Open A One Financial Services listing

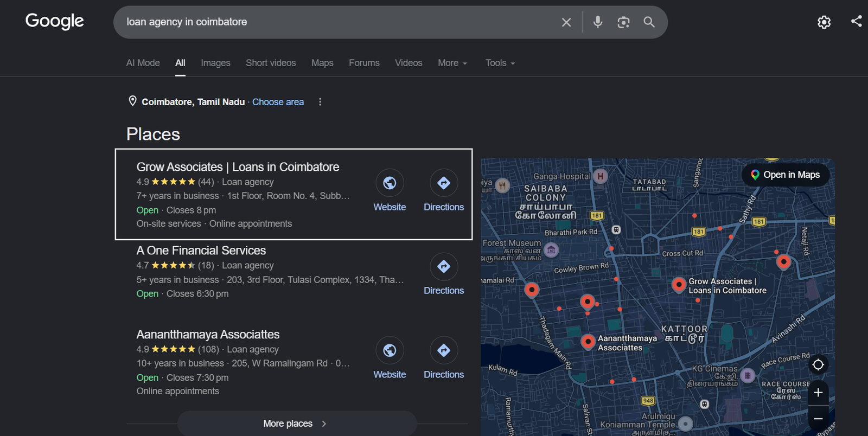pos(201,251)
